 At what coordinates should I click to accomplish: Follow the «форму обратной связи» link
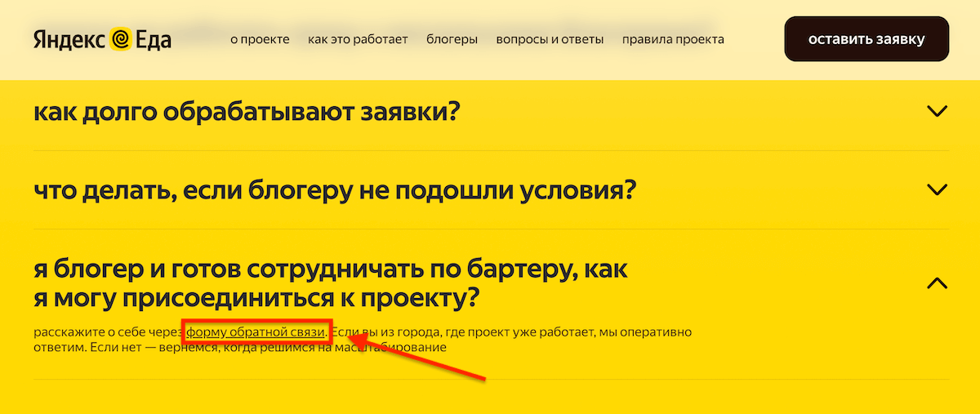tap(256, 332)
